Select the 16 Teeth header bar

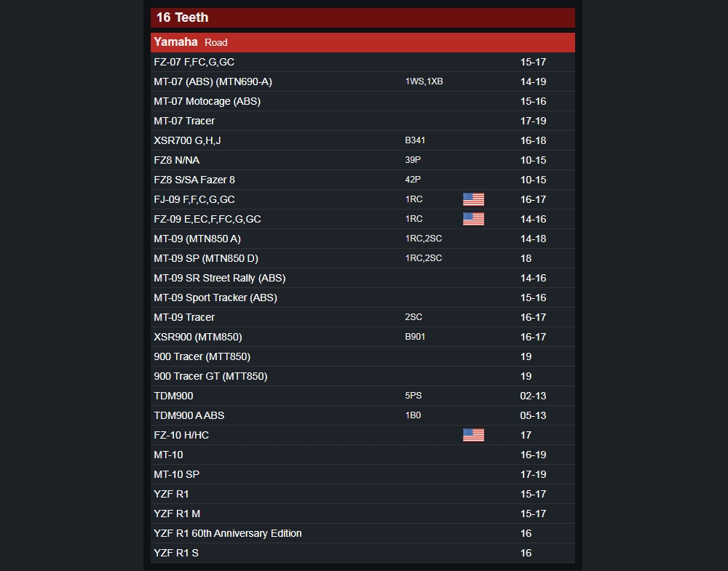coord(363,17)
